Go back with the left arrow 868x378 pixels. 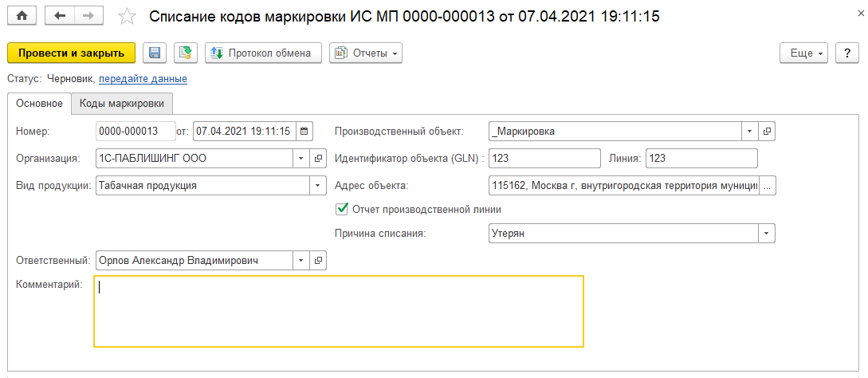tap(60, 15)
